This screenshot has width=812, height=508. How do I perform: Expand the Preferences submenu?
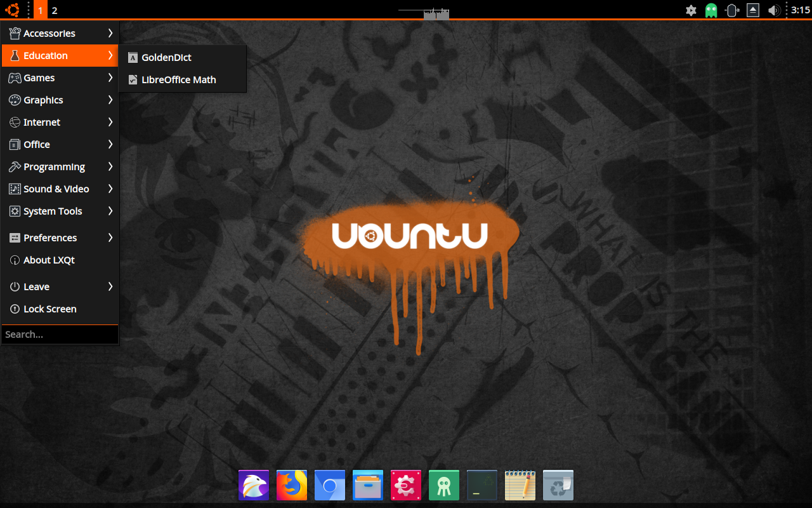(60, 237)
